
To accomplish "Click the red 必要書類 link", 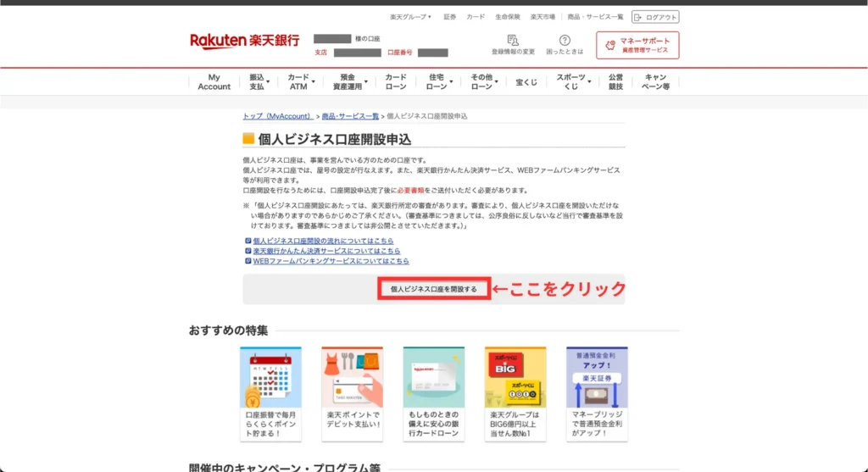I will coord(410,191).
